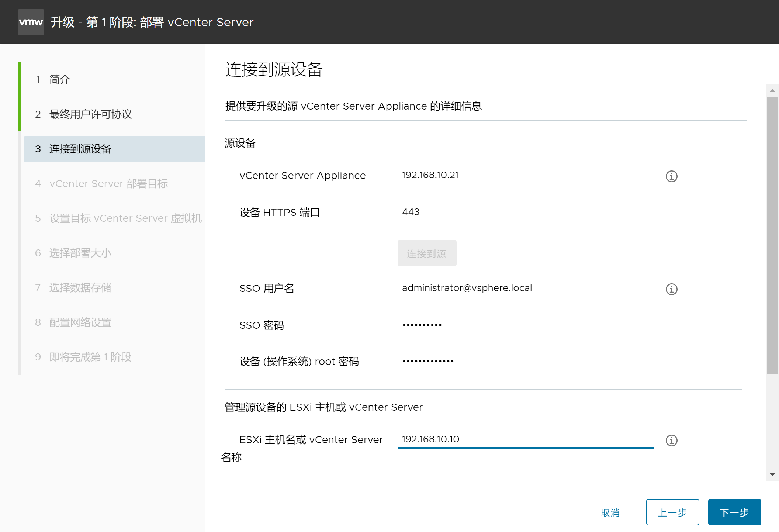Click the scrollbar up arrow
This screenshot has height=532, width=779.
773,91
